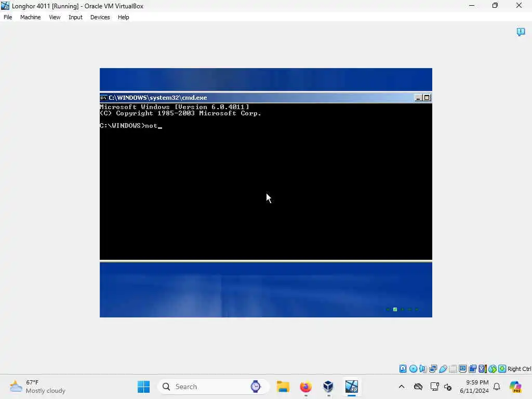Click the USB devices status icon
This screenshot has height=399, width=532.
pyautogui.click(x=443, y=368)
